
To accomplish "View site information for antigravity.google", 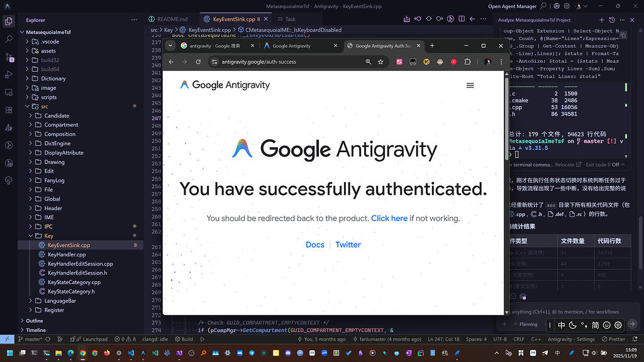I will point(214,62).
